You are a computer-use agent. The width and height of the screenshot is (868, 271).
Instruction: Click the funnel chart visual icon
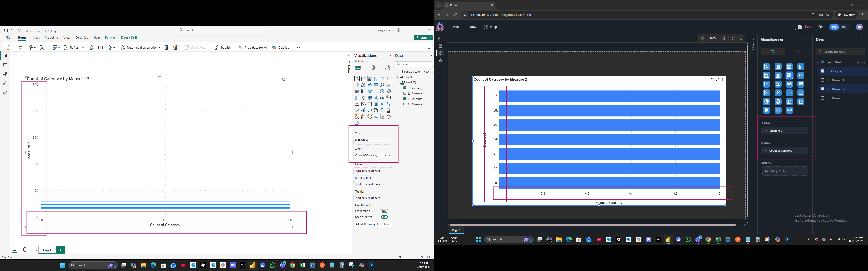[x=370, y=91]
